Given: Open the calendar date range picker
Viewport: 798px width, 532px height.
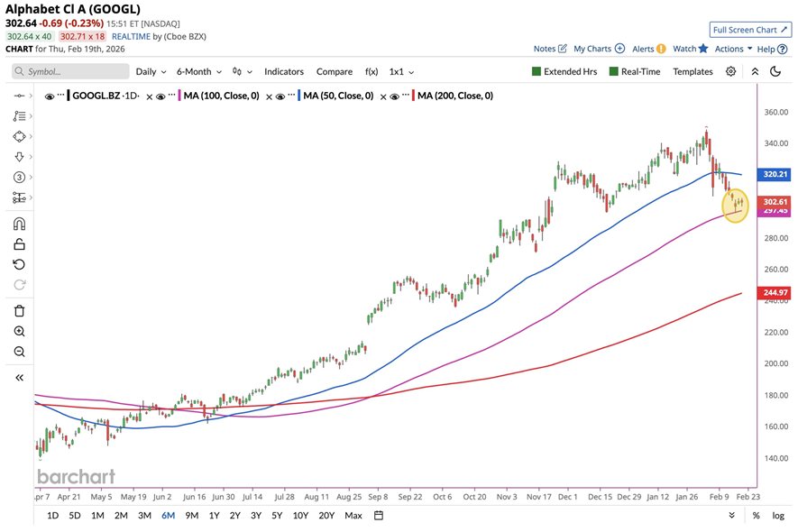Looking at the screenshot, I should (379, 516).
